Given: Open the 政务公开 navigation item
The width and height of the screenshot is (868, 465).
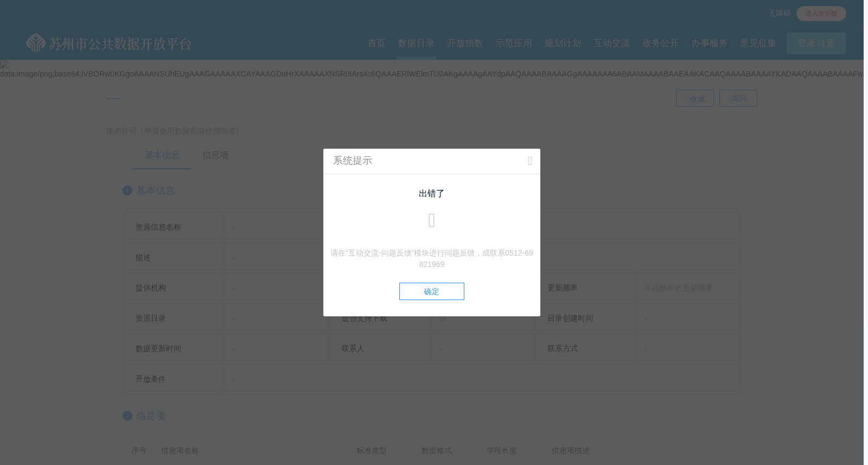Looking at the screenshot, I should (x=660, y=43).
